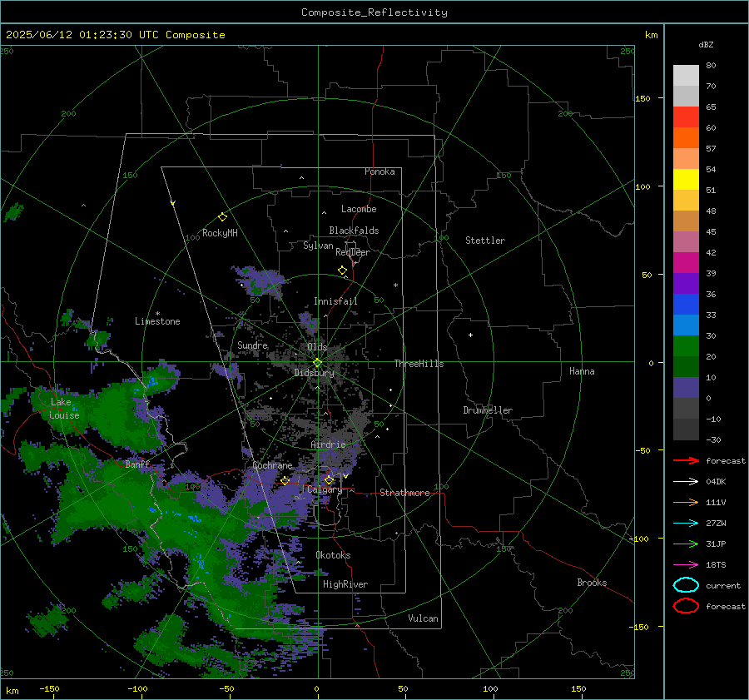Screen dimensions: 749x700
Task: Click the Calgary city label
Action: point(325,489)
